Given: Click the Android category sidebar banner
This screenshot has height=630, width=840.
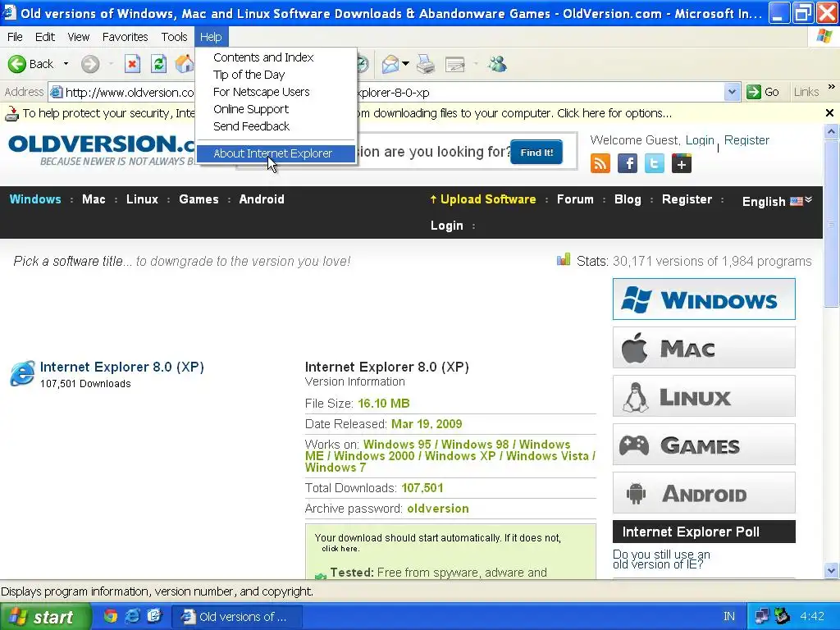Looking at the screenshot, I should pos(704,493).
